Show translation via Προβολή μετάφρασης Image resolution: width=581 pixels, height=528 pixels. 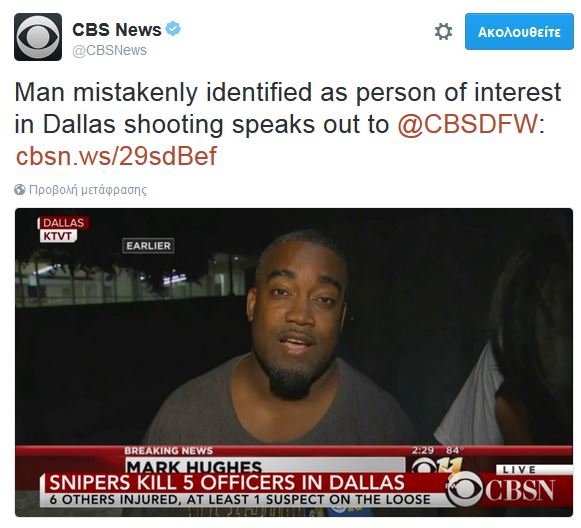point(88,190)
